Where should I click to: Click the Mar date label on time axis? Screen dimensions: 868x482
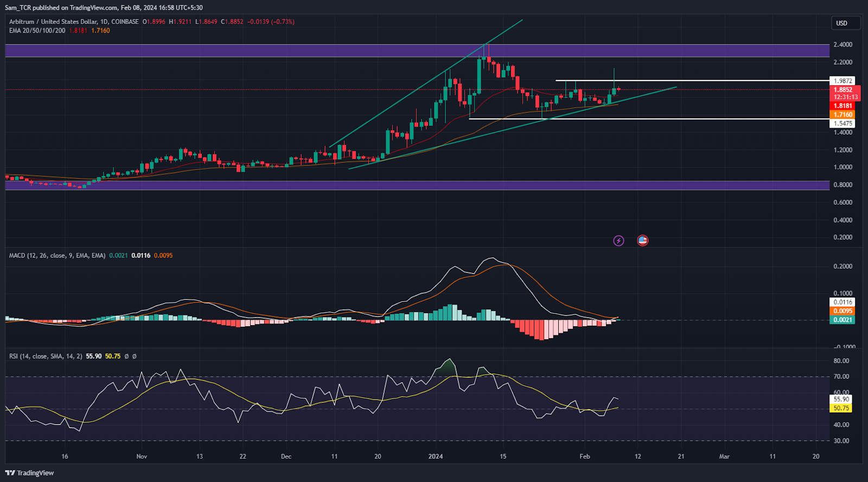point(724,456)
